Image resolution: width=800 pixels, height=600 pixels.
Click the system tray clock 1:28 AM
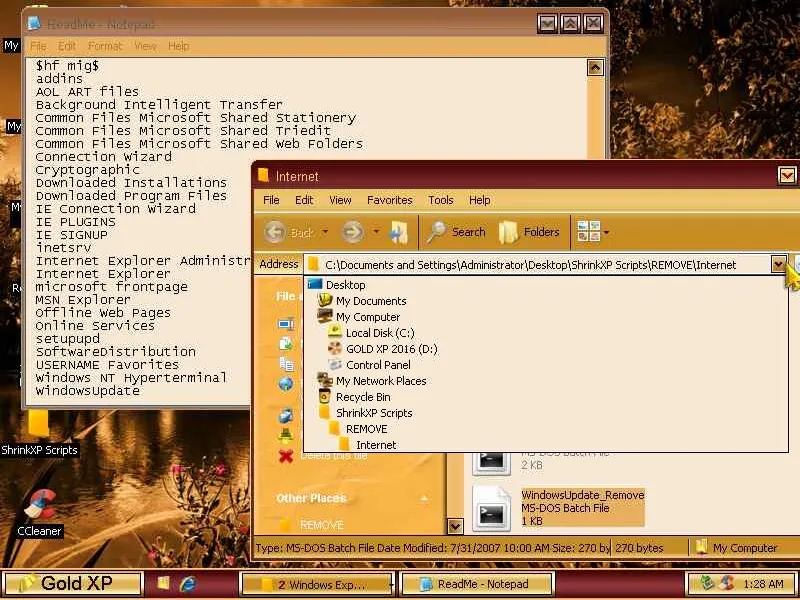(x=763, y=584)
